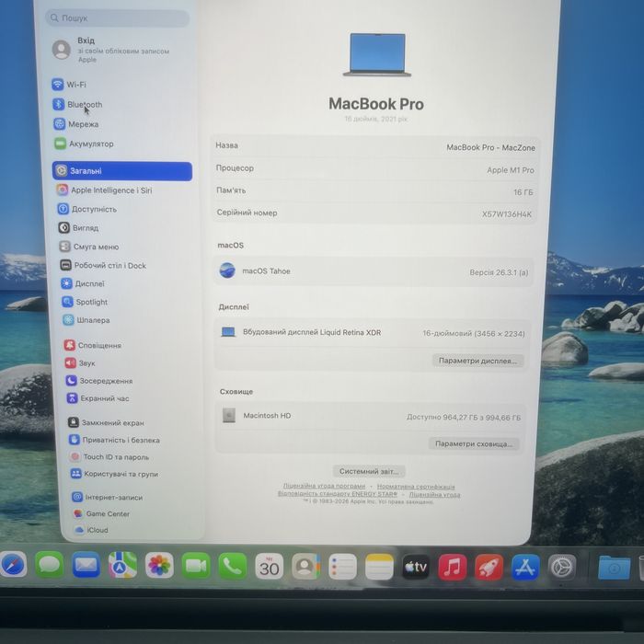
Task: Open Bluetooth settings in sidebar
Action: 77,104
